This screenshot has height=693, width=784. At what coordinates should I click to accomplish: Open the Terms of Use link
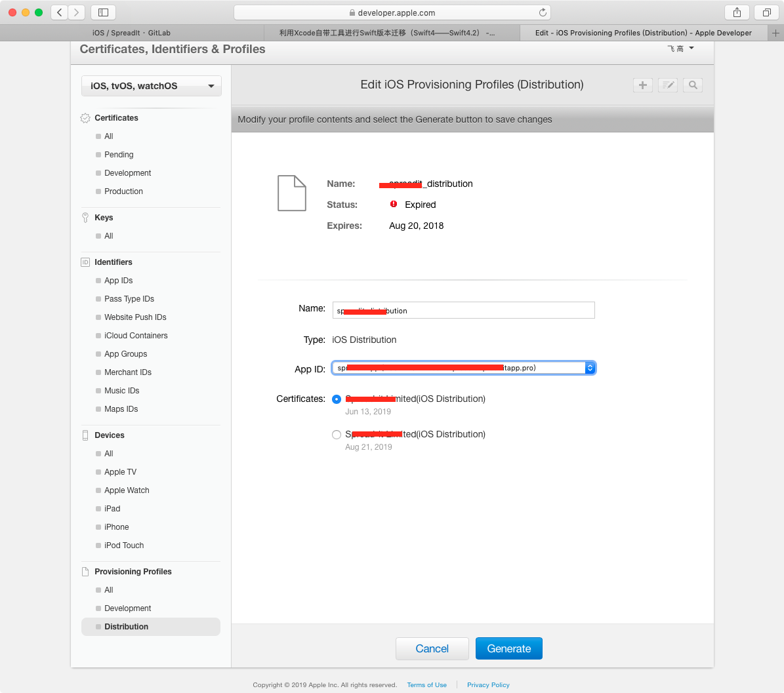(426, 685)
